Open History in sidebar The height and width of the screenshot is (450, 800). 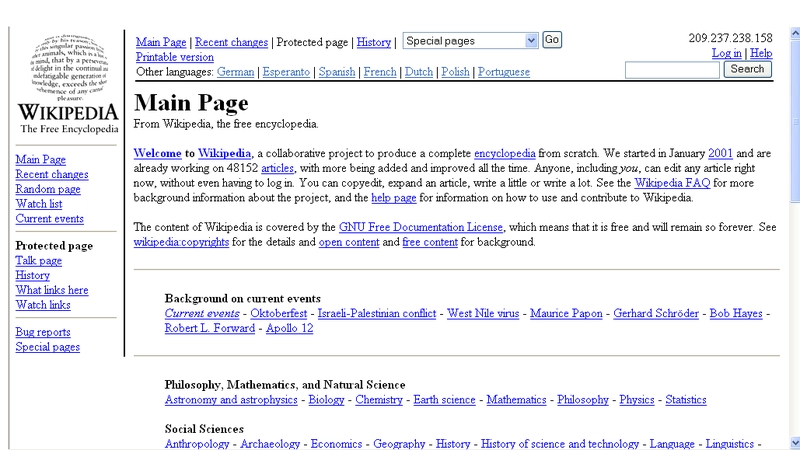[32, 276]
